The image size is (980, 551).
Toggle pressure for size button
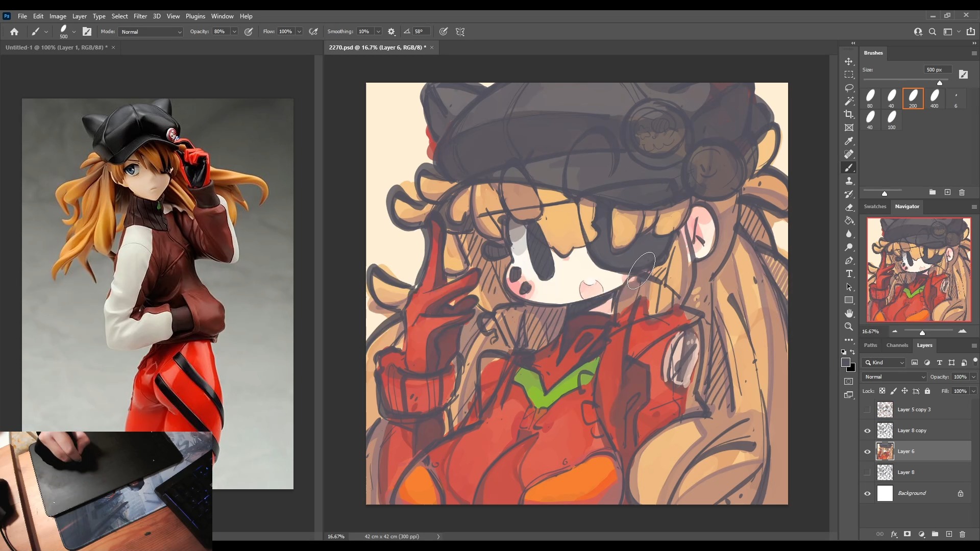click(x=444, y=32)
